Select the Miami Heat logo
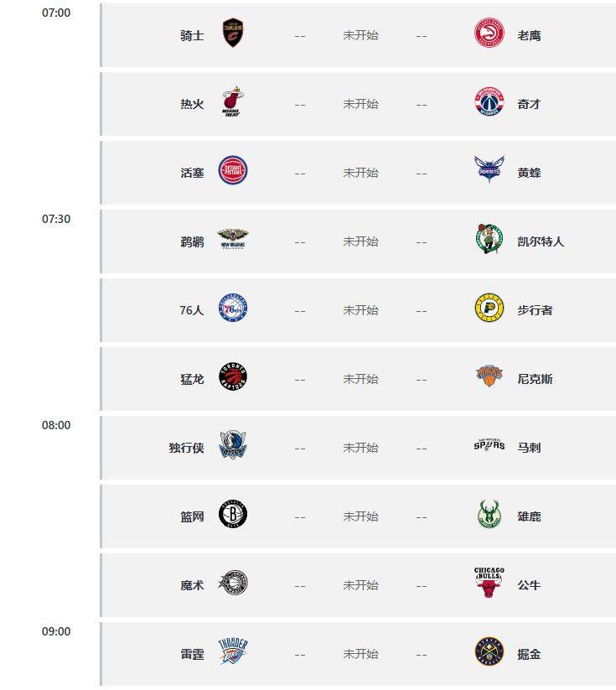The image size is (616, 690). click(x=234, y=103)
